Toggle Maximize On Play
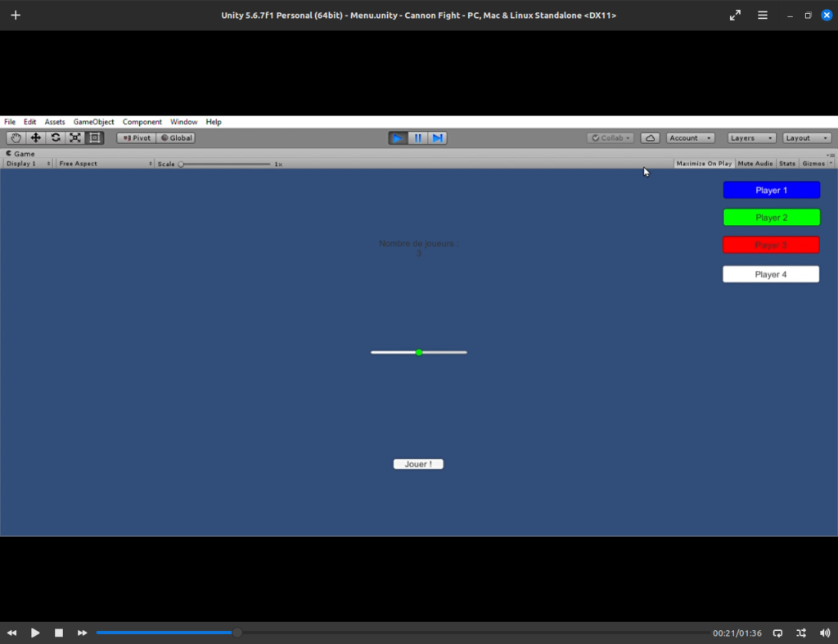838x644 pixels. (704, 164)
